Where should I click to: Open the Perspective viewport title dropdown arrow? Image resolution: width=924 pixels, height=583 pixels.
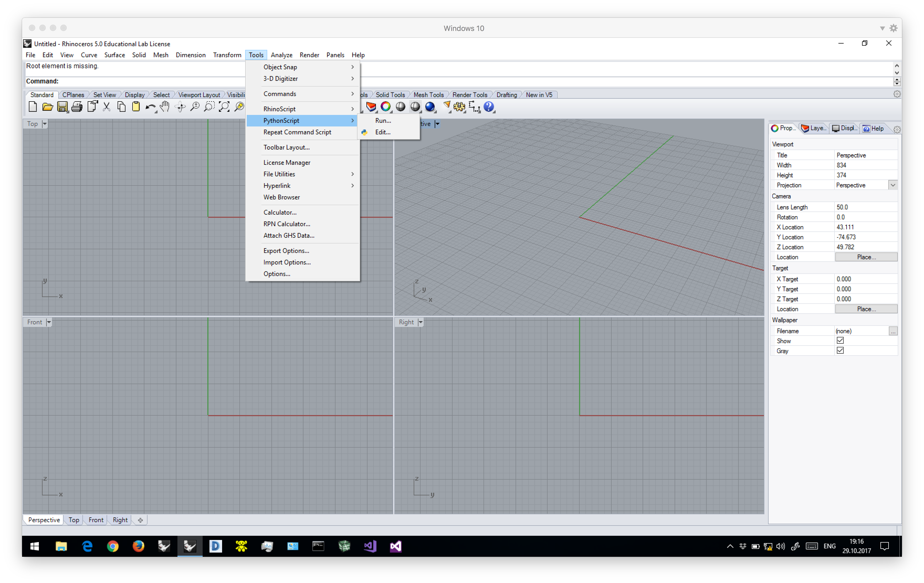437,124
